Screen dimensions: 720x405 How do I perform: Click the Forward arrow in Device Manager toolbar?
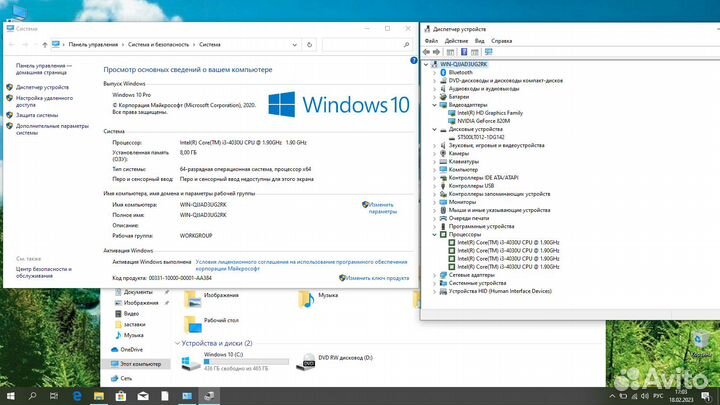[x=436, y=52]
